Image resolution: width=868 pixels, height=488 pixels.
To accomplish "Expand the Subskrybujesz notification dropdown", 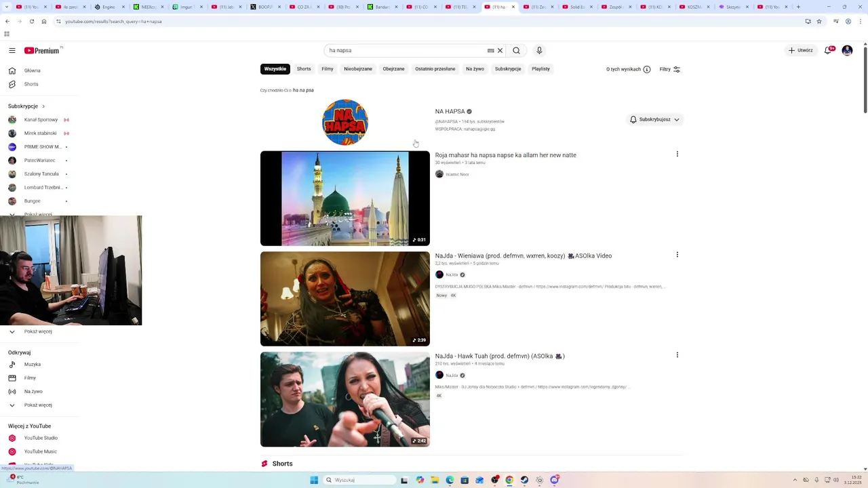I will tap(655, 119).
